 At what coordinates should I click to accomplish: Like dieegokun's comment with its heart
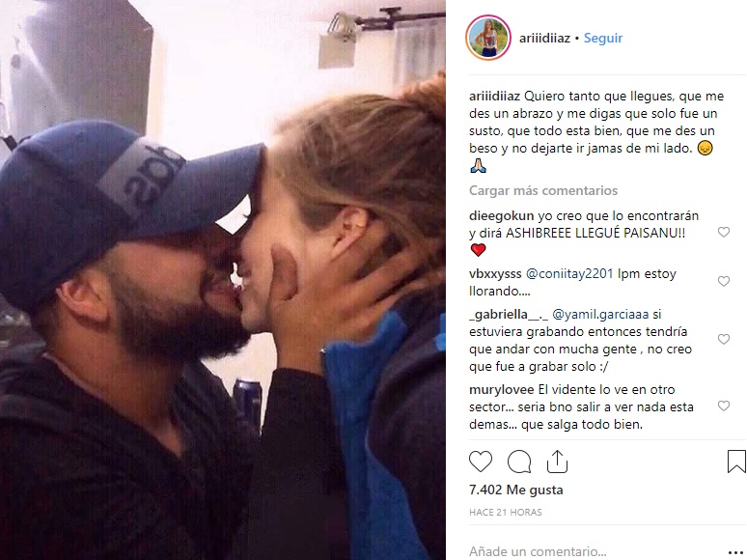click(724, 232)
